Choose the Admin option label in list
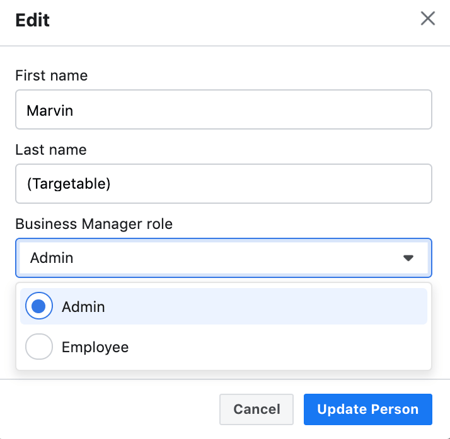This screenshot has height=439, width=450. click(83, 307)
